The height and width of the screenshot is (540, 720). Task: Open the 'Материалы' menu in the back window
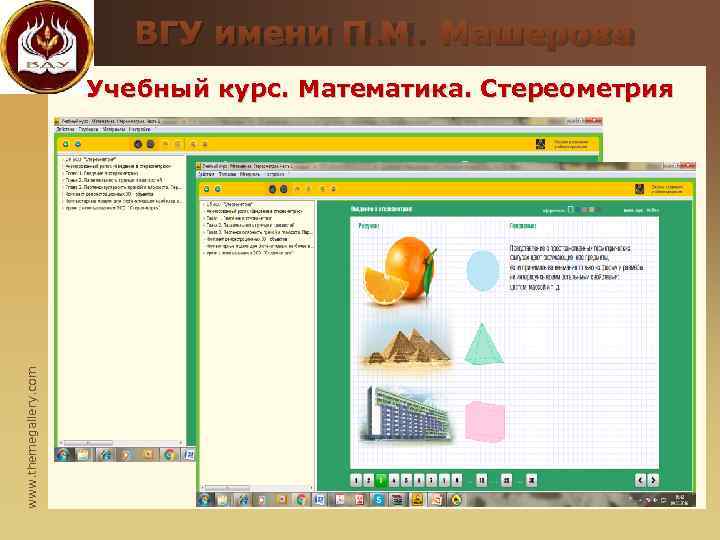click(x=113, y=129)
